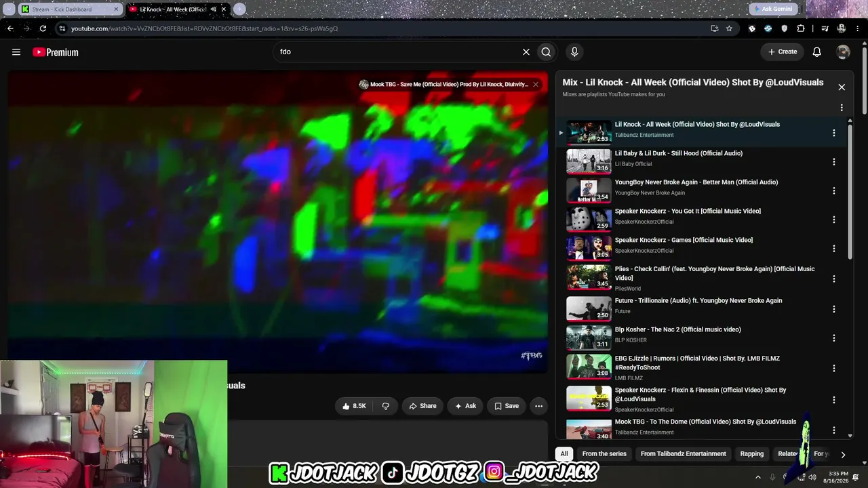
Task: Open YouTube notifications bell
Action: 817,52
